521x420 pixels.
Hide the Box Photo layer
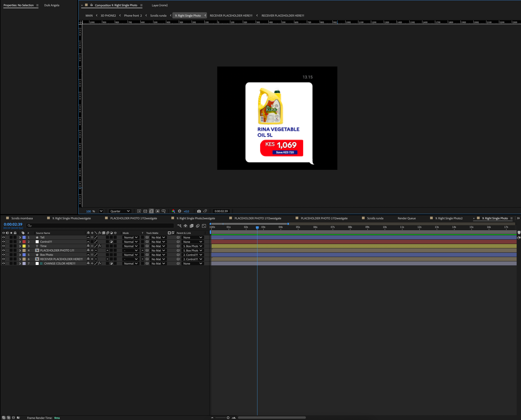point(3,255)
